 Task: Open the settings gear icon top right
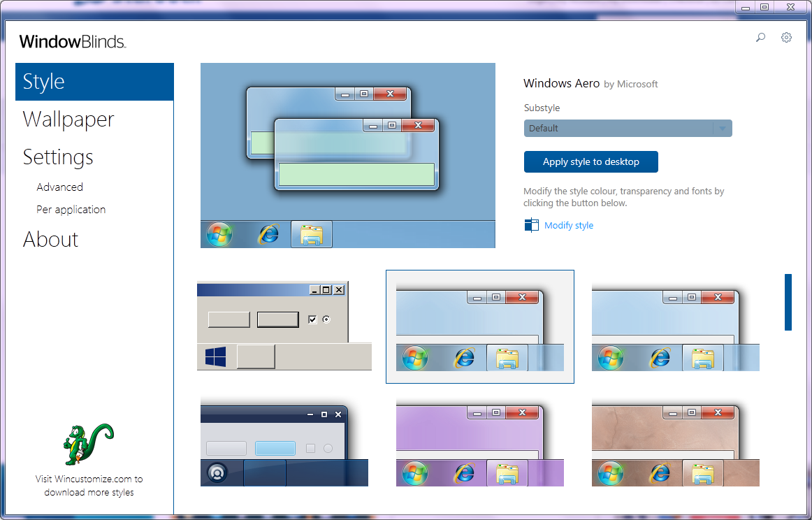786,37
